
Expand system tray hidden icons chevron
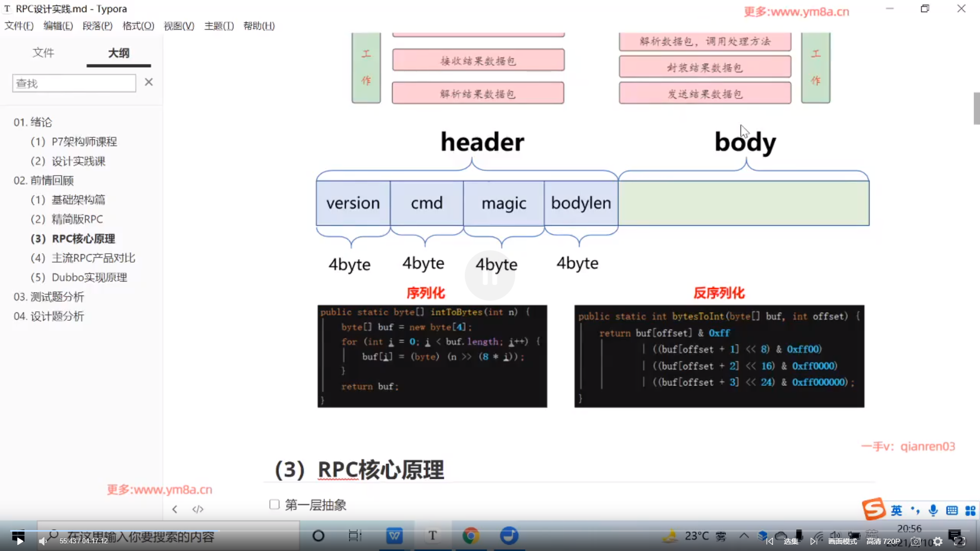[744, 536]
